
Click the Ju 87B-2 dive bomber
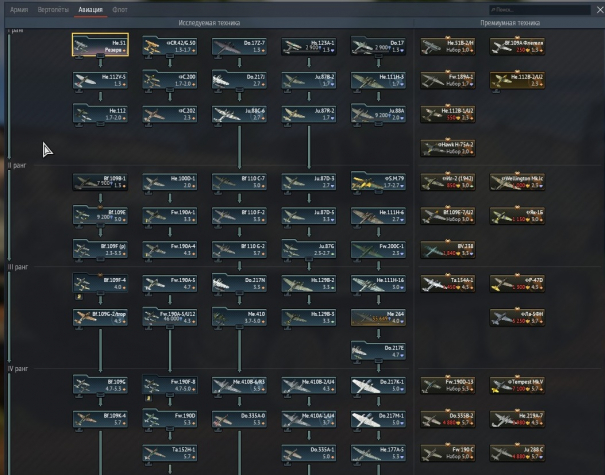tap(309, 80)
